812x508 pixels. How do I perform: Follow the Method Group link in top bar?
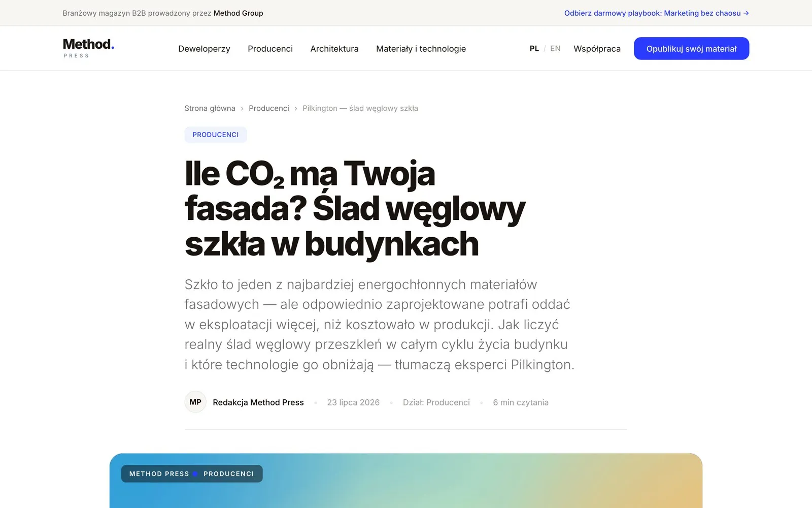click(238, 13)
